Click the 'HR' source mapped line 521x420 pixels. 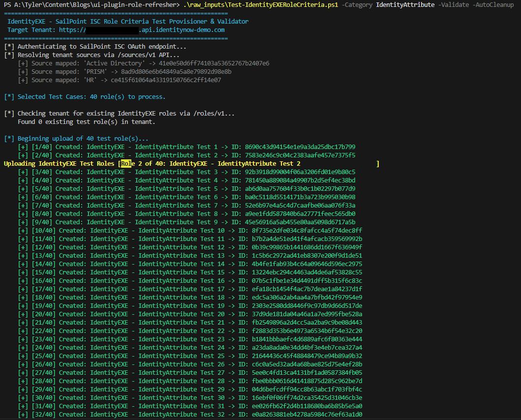point(119,80)
